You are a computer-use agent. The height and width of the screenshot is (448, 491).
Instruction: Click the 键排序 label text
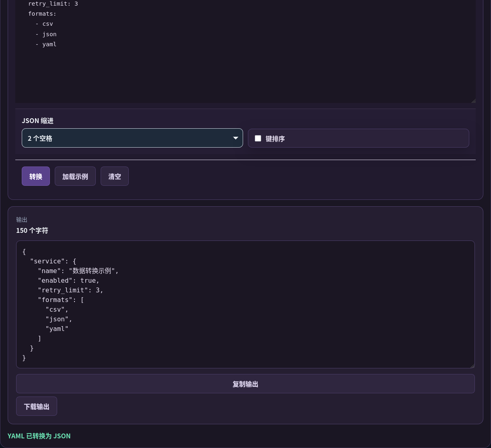(275, 139)
